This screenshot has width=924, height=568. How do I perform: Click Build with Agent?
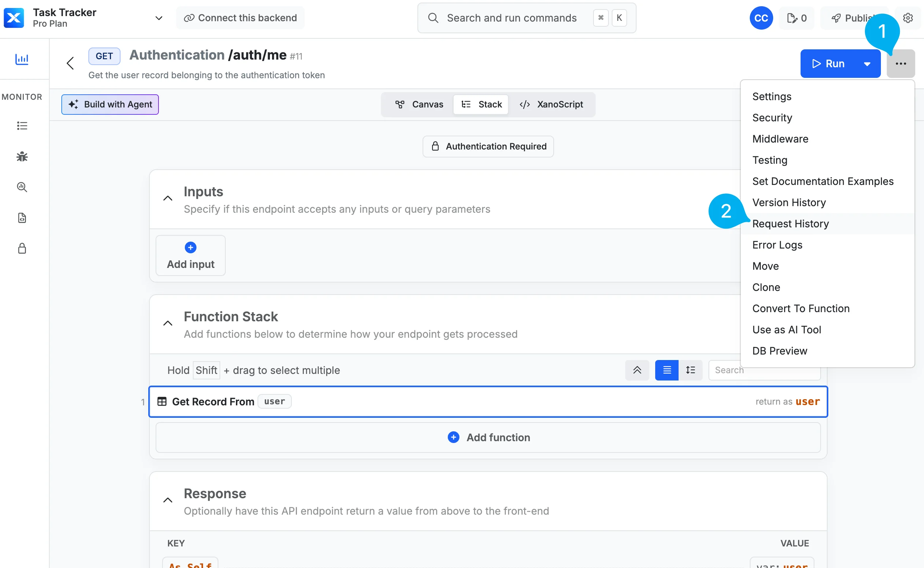click(x=110, y=105)
